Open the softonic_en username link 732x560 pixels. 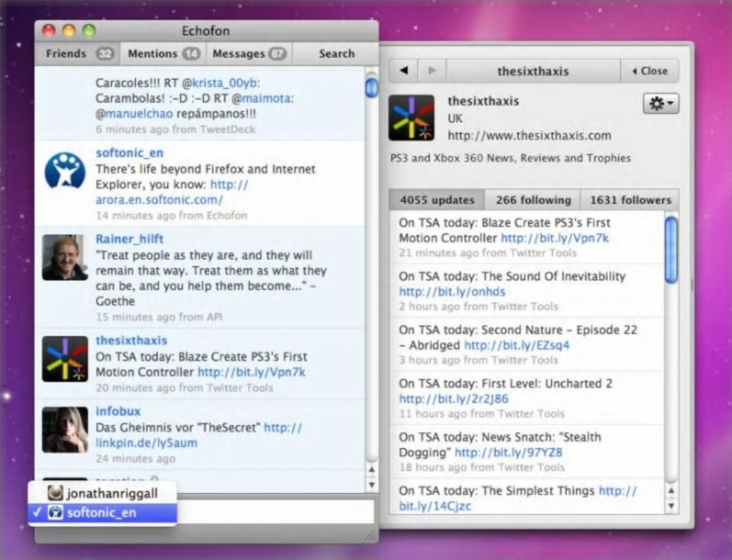coord(129,153)
